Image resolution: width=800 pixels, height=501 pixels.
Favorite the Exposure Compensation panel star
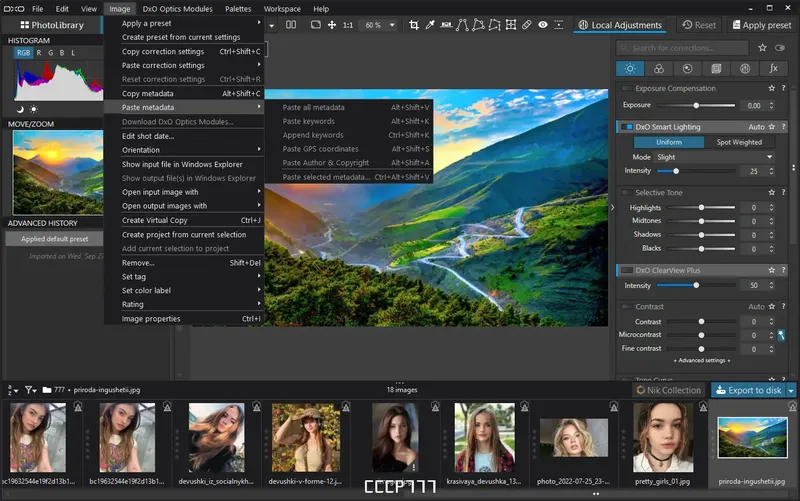(773, 89)
